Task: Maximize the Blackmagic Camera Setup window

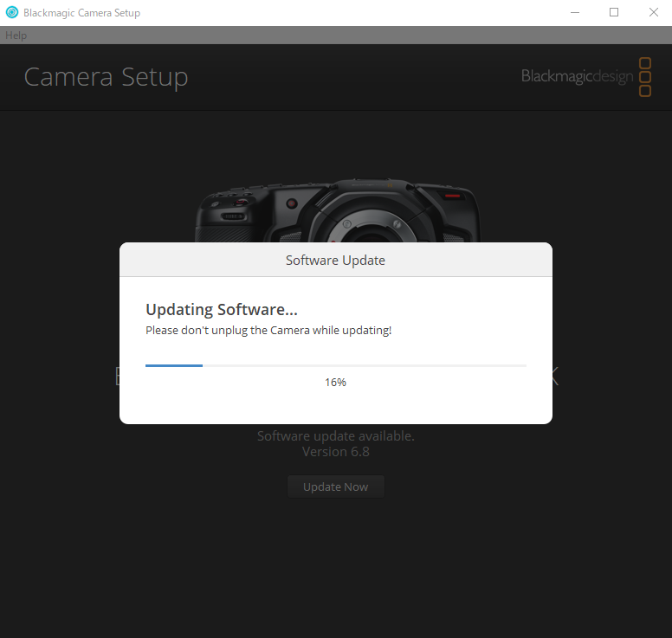Action: tap(614, 12)
